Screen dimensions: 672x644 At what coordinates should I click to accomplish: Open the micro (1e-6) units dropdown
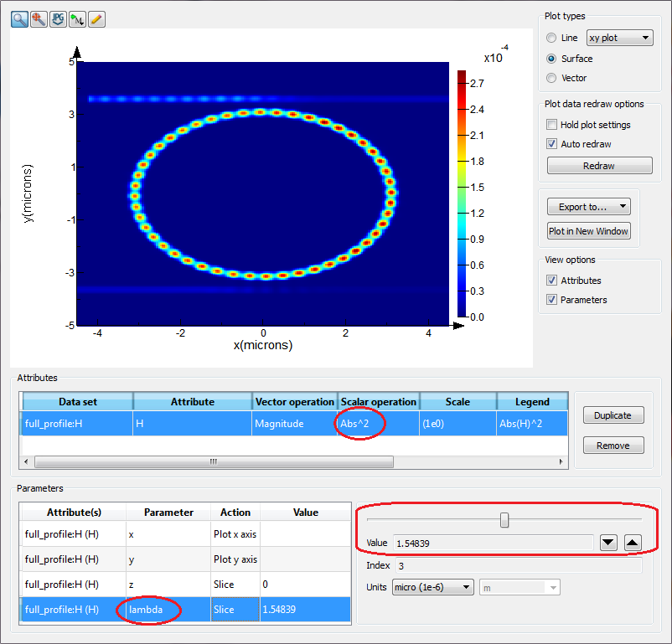[433, 587]
